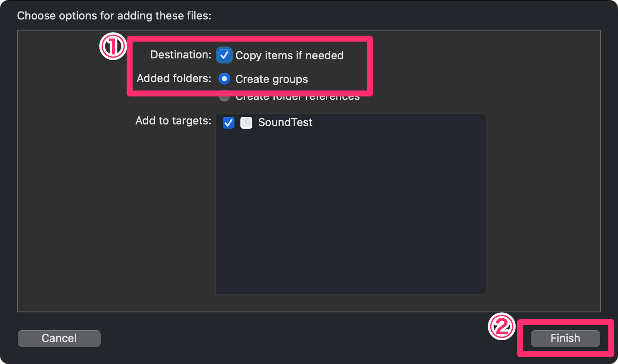Click the circled number 1 annotation
The image size is (618, 364).
tap(113, 47)
